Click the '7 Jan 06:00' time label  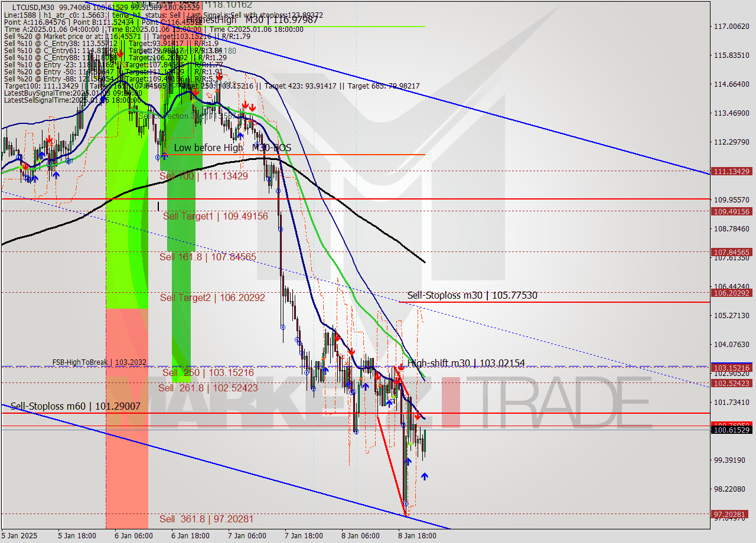click(x=247, y=536)
